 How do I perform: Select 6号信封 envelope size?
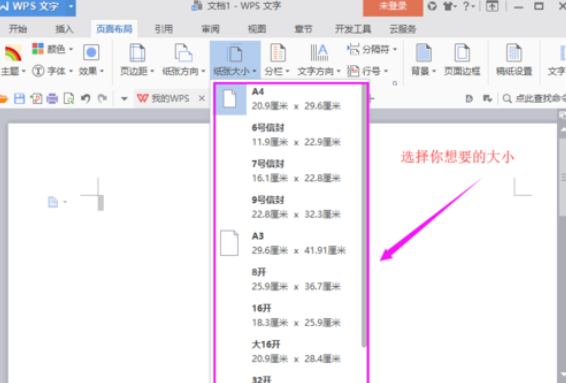click(x=288, y=135)
